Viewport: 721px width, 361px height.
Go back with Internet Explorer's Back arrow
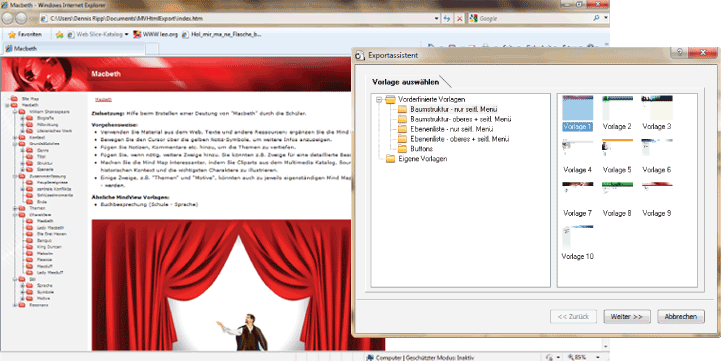point(8,18)
